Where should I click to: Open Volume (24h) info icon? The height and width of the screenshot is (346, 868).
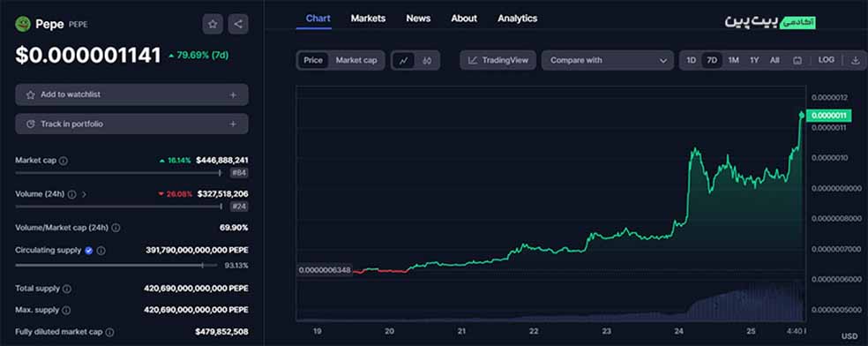[72, 194]
